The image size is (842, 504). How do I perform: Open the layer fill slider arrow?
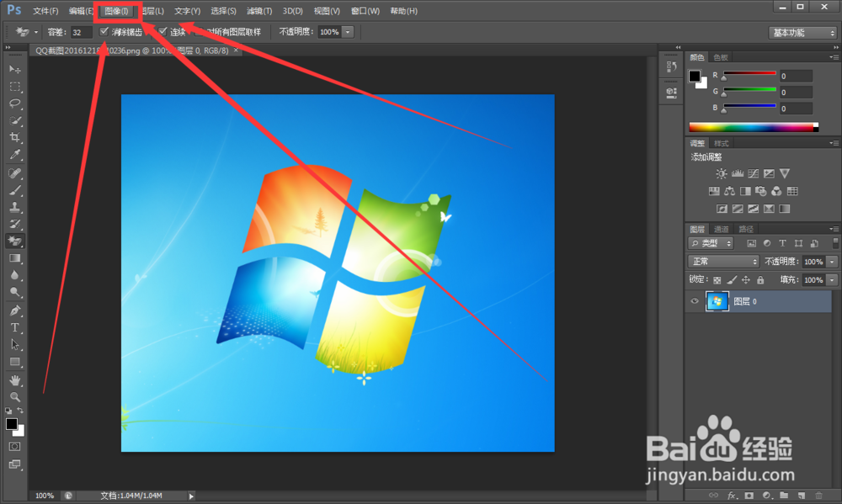tap(832, 279)
